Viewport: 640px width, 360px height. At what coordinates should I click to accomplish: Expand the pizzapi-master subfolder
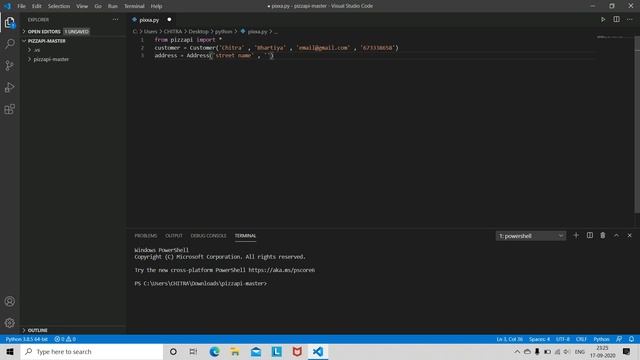pyautogui.click(x=51, y=59)
